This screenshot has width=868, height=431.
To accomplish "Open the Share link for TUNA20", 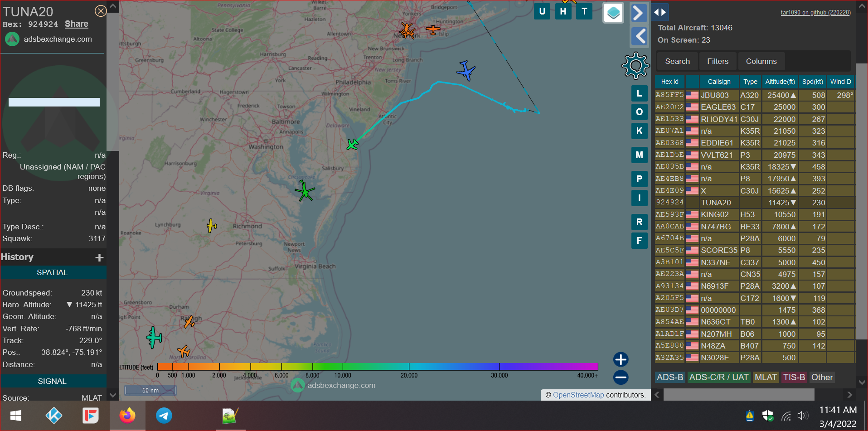I will [76, 24].
